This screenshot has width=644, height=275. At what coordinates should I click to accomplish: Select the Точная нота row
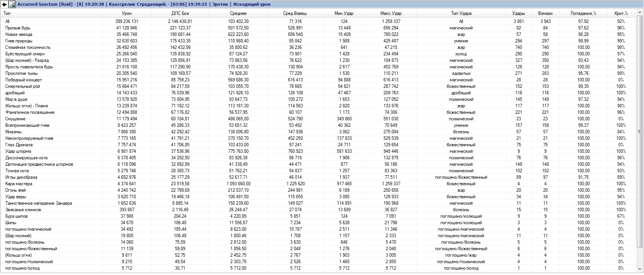coord(319,171)
